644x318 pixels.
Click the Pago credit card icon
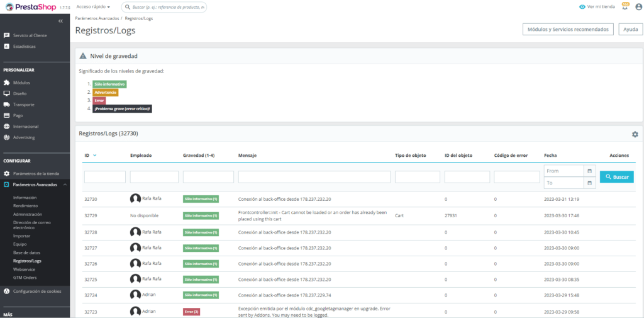pos(6,116)
